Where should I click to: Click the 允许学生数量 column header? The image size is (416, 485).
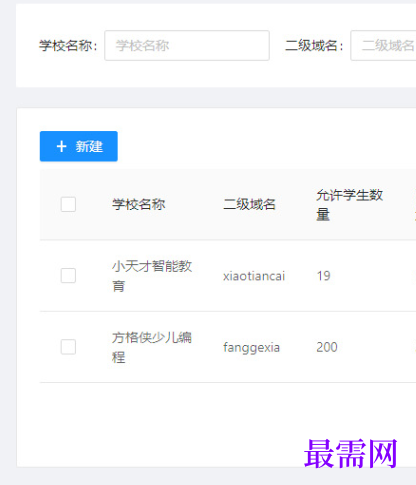click(x=350, y=204)
